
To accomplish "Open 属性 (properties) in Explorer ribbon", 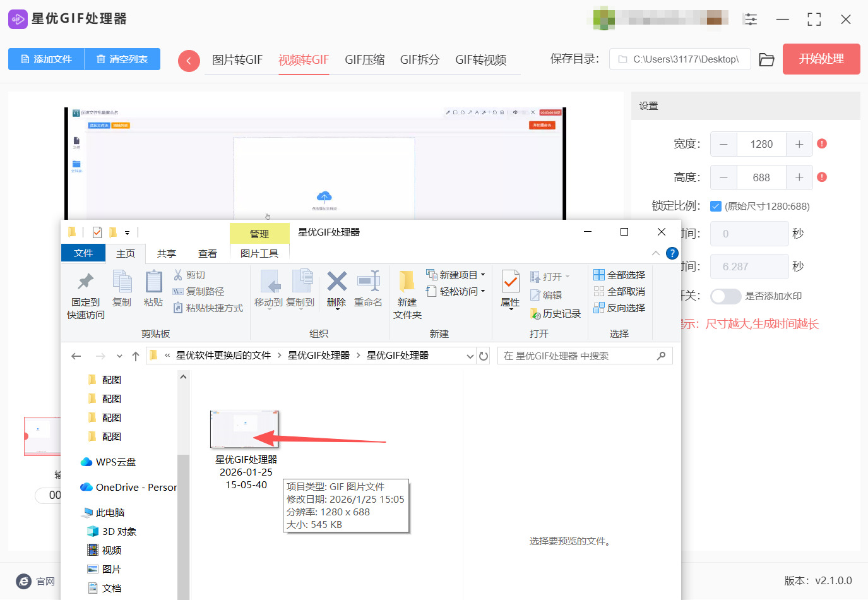I will pyautogui.click(x=510, y=289).
